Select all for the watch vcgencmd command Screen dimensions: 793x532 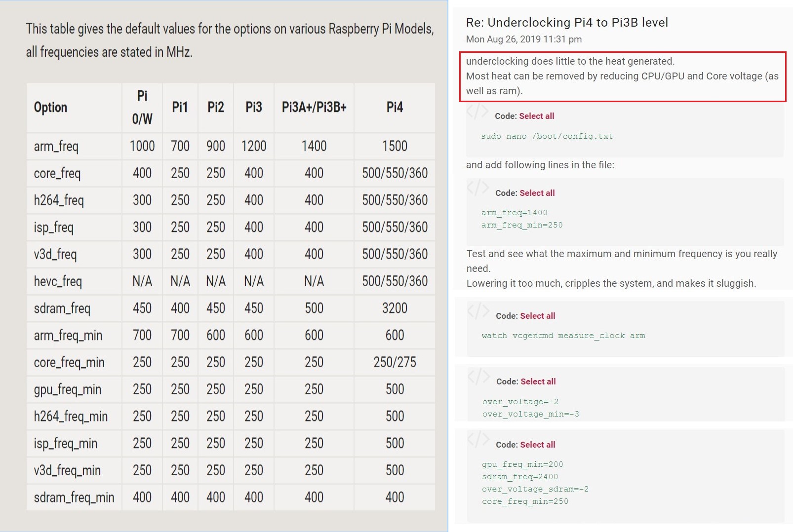pyautogui.click(x=537, y=316)
